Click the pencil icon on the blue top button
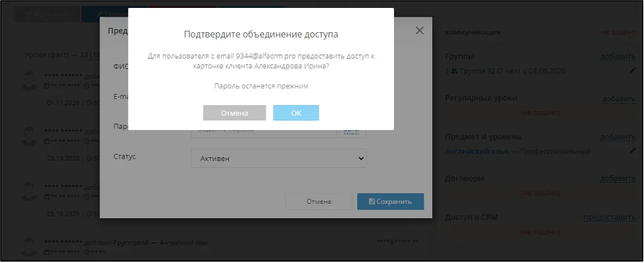Screen dimensions: 644x263 pyautogui.click(x=99, y=14)
